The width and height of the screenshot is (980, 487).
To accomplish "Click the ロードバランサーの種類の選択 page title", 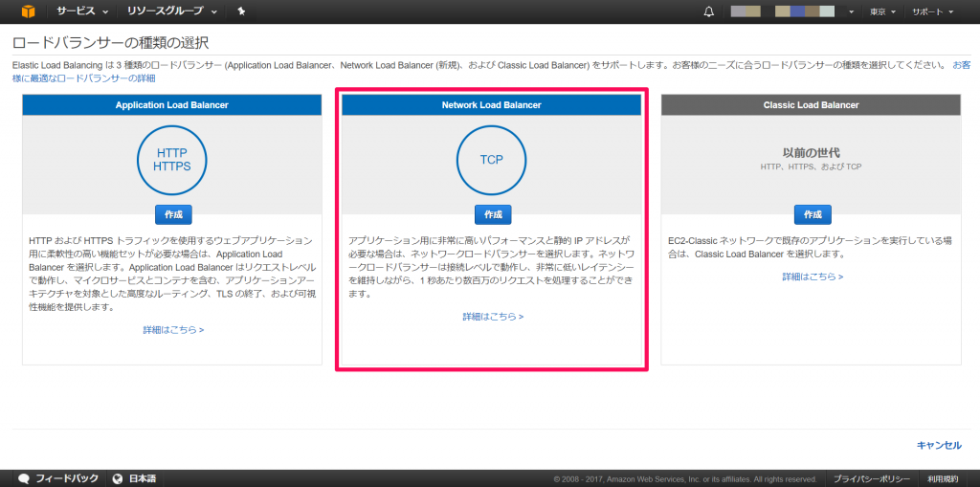I will coord(111,43).
